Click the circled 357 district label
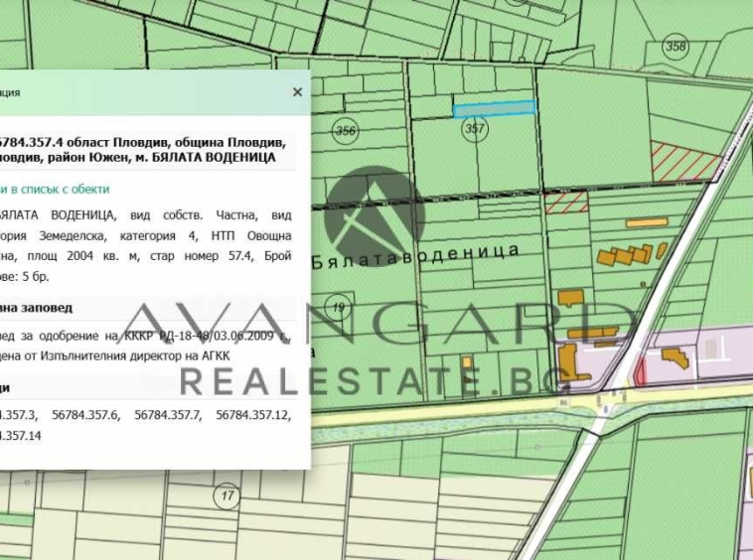753x560 pixels. coord(474,128)
